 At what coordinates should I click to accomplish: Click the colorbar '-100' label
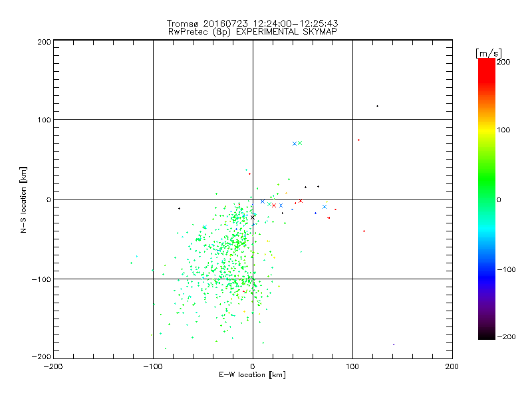point(506,269)
